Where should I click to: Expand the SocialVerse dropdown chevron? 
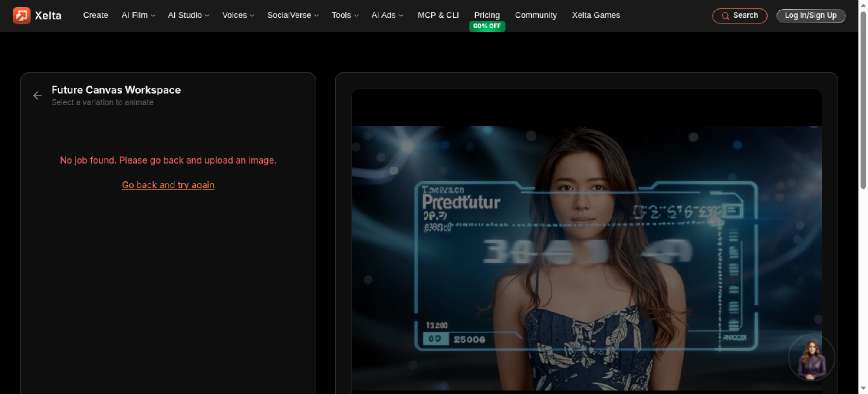[x=316, y=16]
